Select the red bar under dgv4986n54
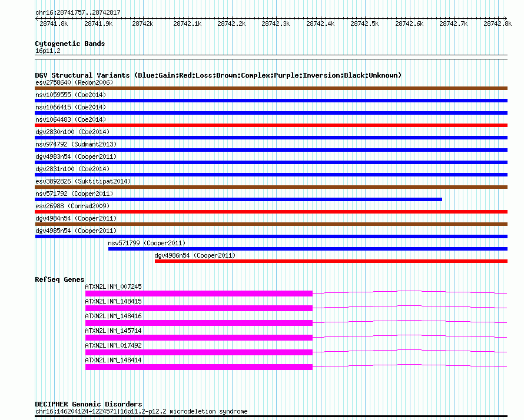Image resolution: width=524 pixels, height=420 pixels. pos(331,261)
